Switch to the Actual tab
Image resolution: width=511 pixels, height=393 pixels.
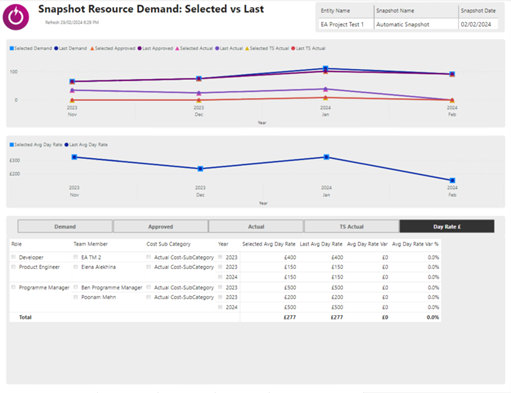tap(256, 226)
